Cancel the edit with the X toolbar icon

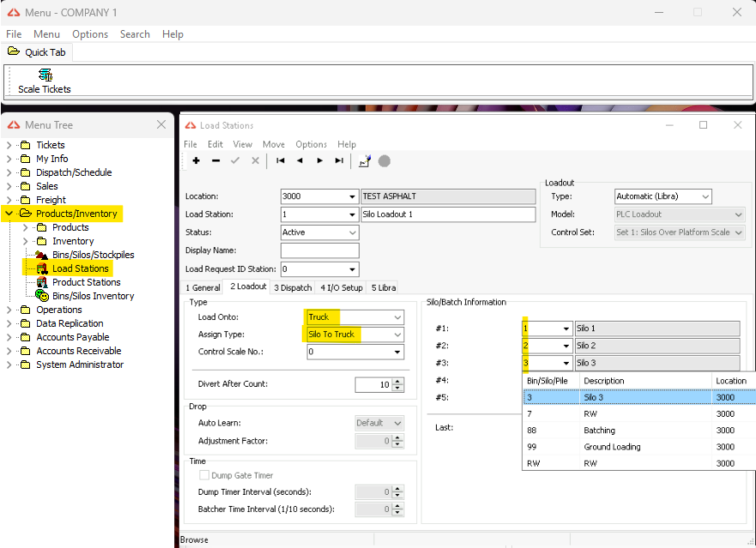coord(255,160)
